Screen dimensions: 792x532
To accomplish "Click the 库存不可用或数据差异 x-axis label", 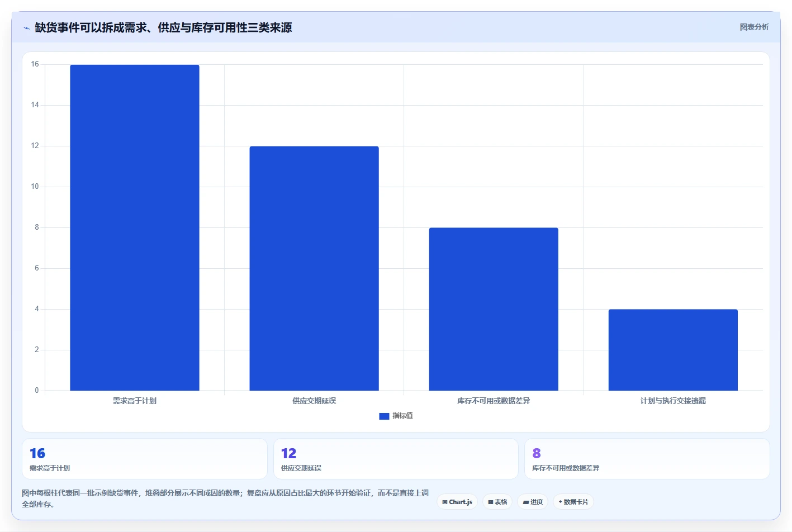I will (x=494, y=401).
